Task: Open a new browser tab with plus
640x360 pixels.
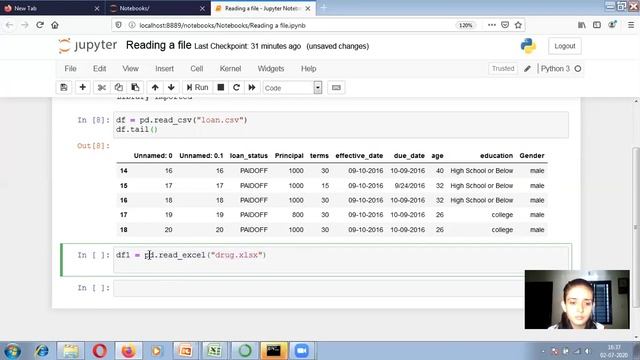Action: (324, 8)
